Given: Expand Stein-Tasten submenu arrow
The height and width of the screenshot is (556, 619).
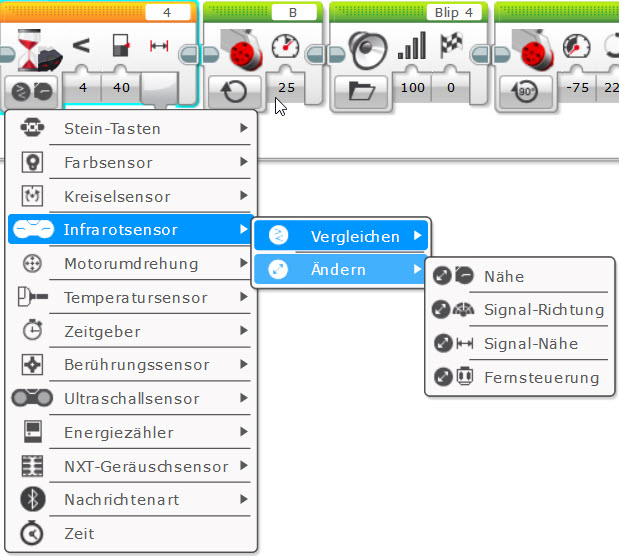Looking at the screenshot, I should 244,128.
